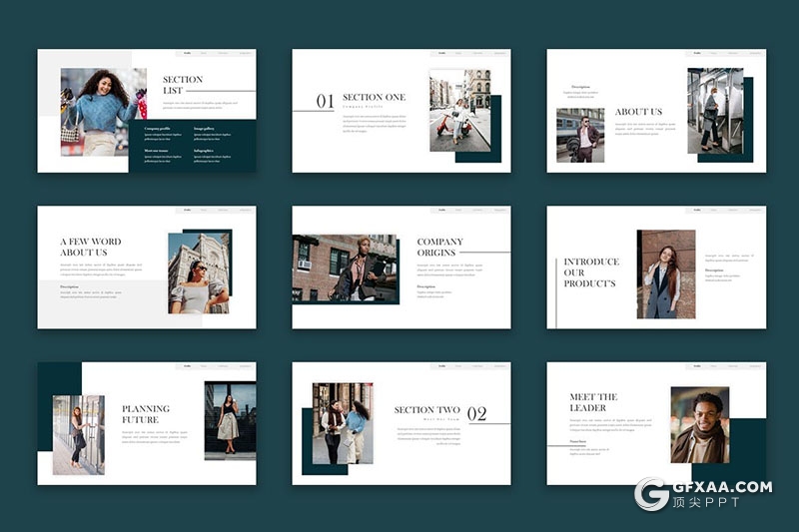Click the 02 number on Section Two slide
This screenshot has height=532, width=799.
click(477, 414)
